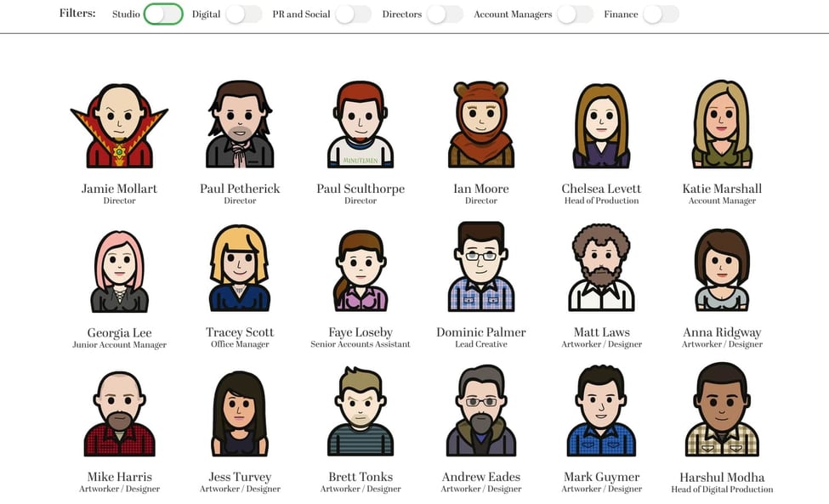Click the name Anna Ridgway
Viewport: 829px width, 504px height.
coord(722,332)
